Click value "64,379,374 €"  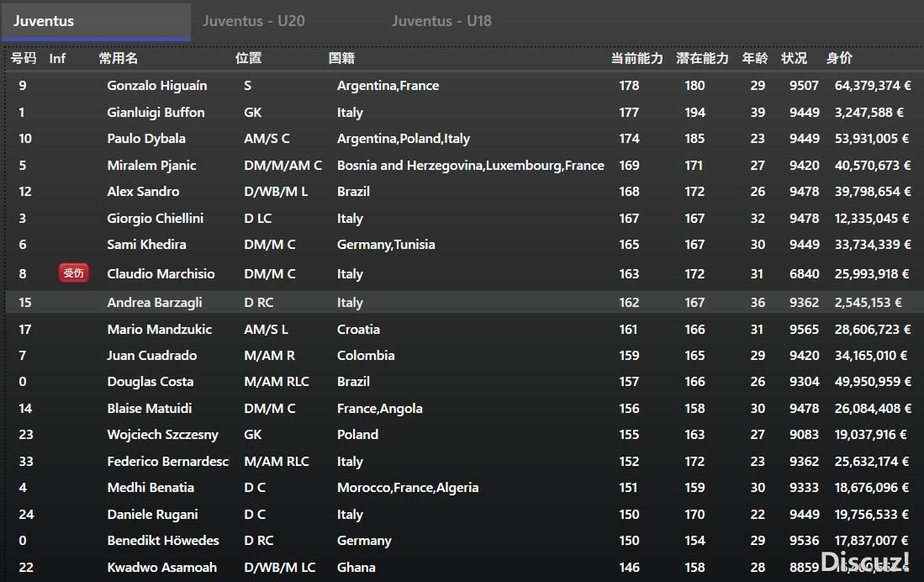click(873, 86)
